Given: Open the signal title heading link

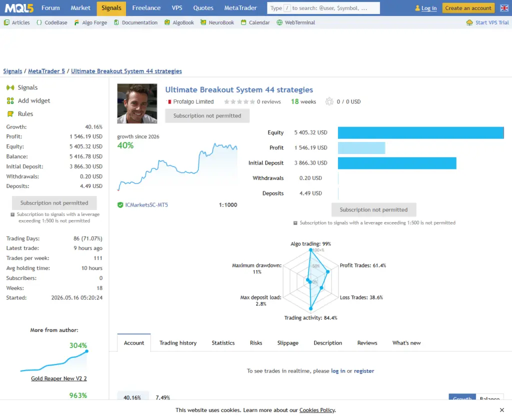Looking at the screenshot, I should tap(239, 90).
